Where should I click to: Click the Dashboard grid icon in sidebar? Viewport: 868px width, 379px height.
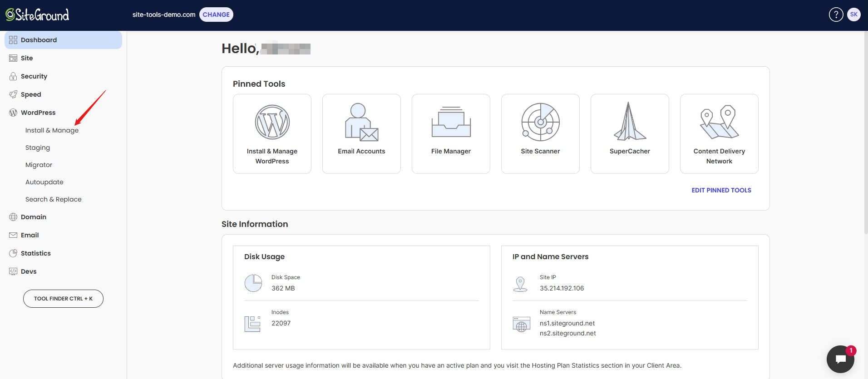pos(13,40)
